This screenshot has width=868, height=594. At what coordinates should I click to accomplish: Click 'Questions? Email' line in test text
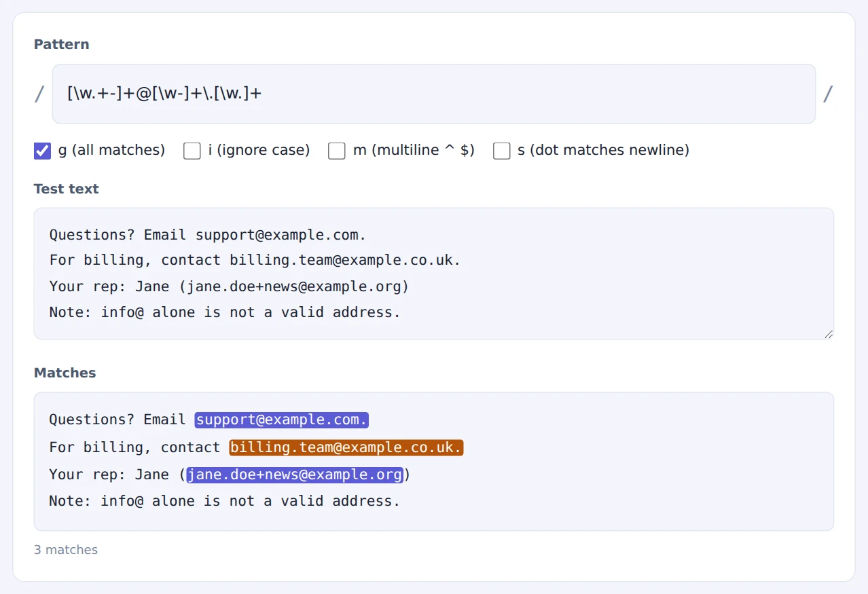208,235
